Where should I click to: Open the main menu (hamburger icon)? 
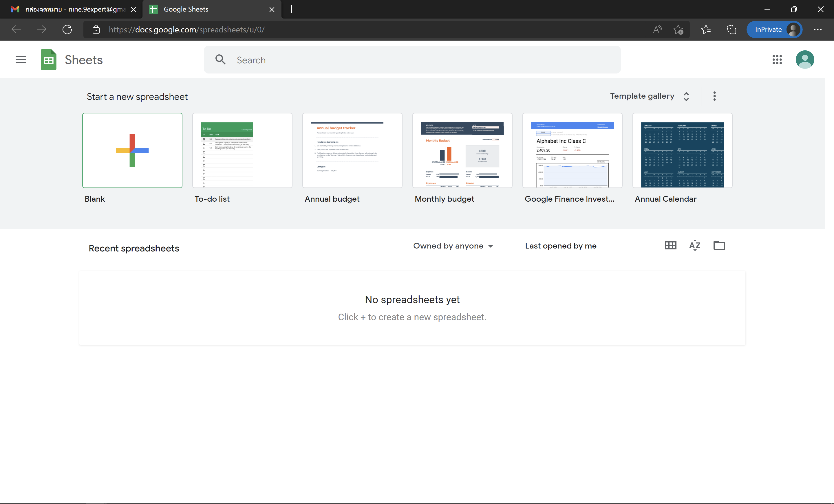click(20, 60)
